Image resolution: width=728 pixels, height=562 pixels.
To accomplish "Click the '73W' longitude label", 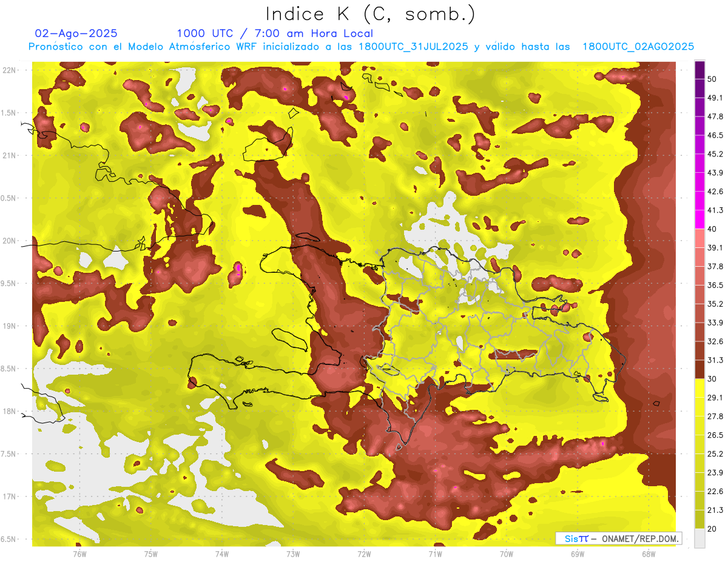I will 293,554.
